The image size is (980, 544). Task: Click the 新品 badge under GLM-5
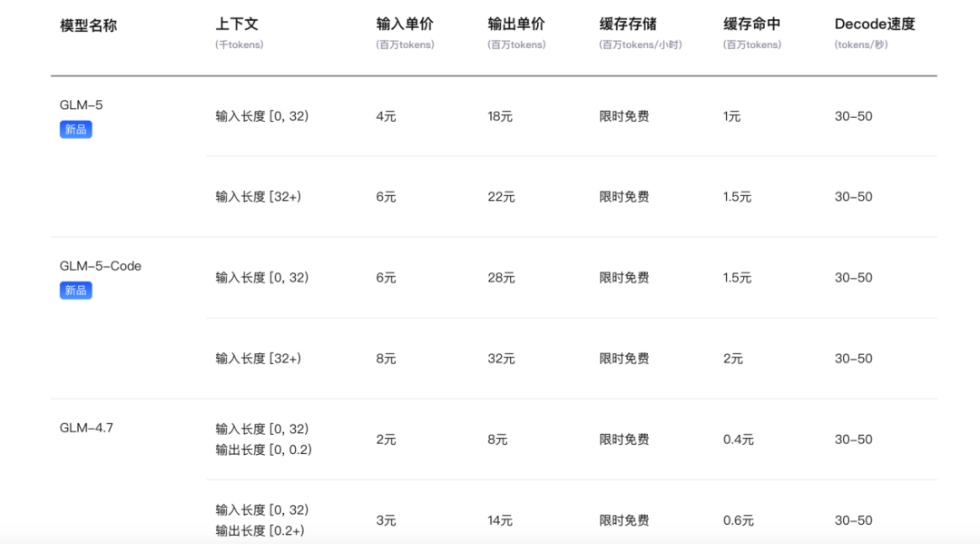click(x=76, y=130)
